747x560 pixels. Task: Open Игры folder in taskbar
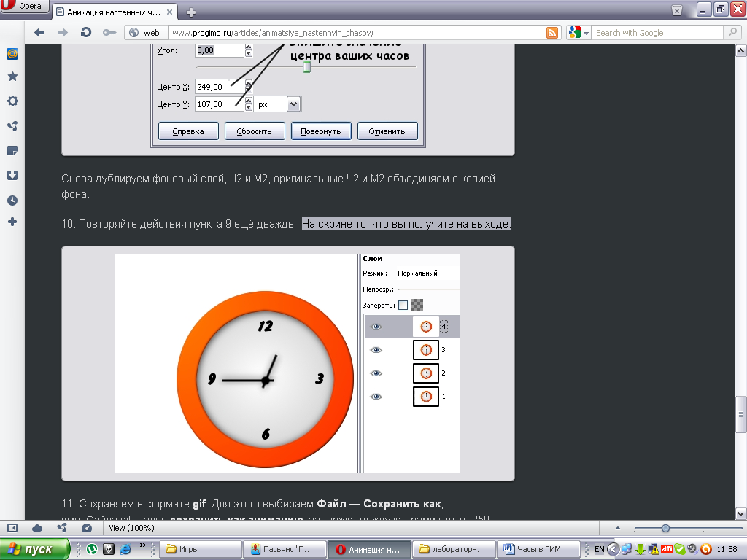point(200,549)
